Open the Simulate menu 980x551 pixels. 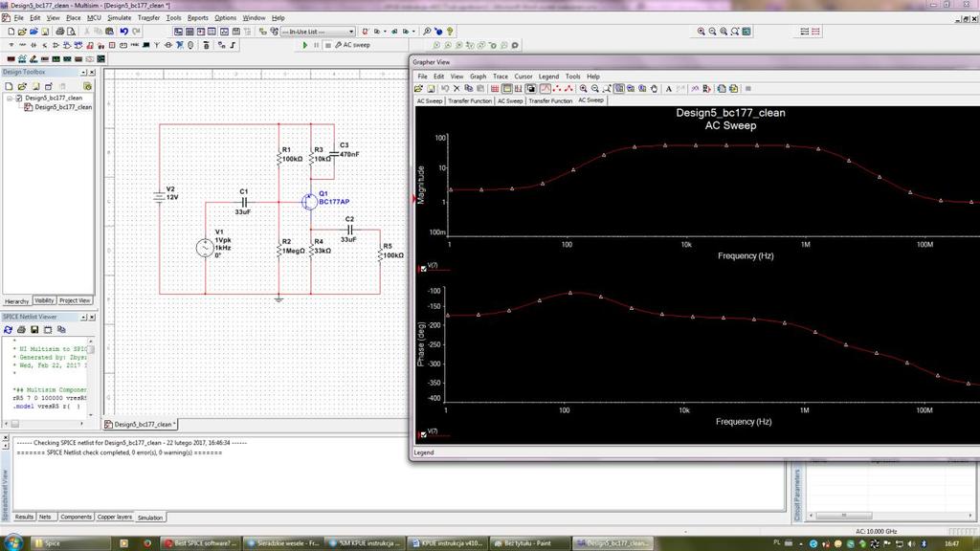click(119, 17)
